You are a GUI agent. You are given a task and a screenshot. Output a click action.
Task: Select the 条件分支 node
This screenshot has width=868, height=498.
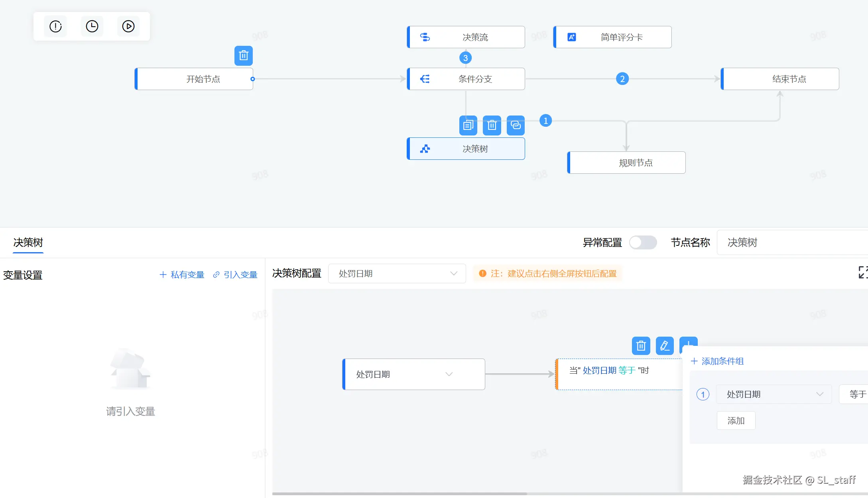click(466, 79)
